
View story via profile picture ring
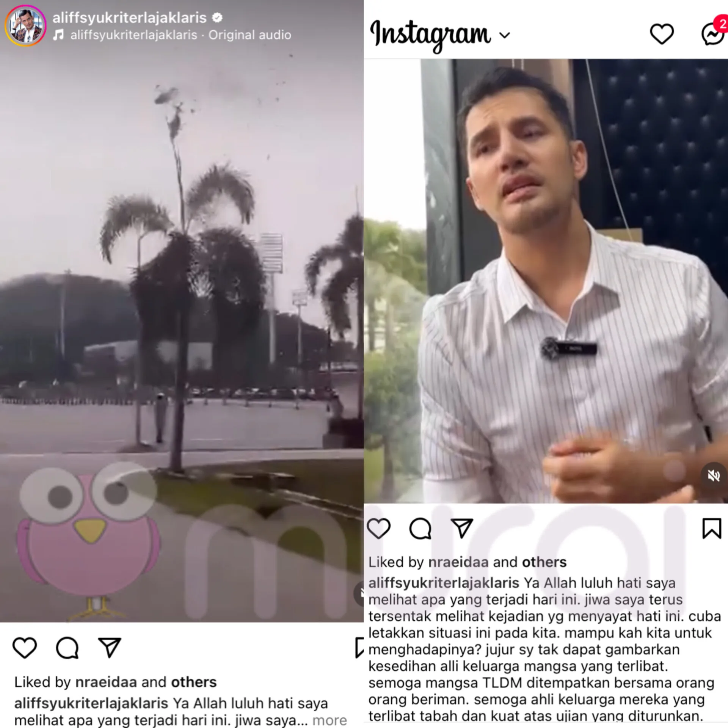click(x=25, y=26)
